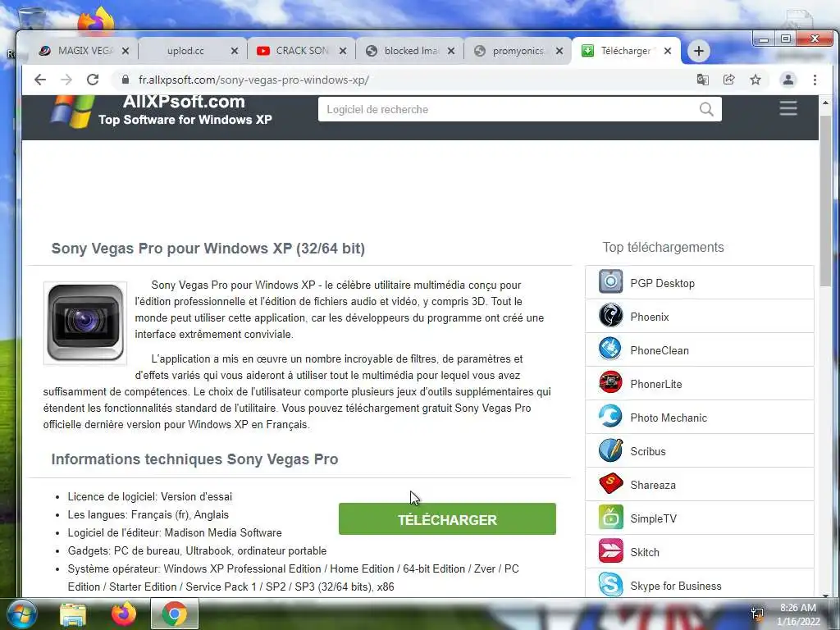Open the hamburger menu in site header

click(x=788, y=108)
